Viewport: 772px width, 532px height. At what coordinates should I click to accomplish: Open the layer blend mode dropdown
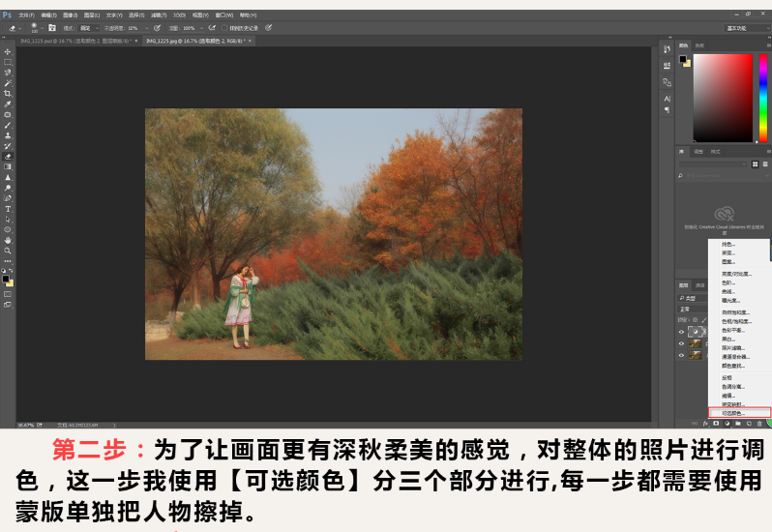tap(693, 310)
